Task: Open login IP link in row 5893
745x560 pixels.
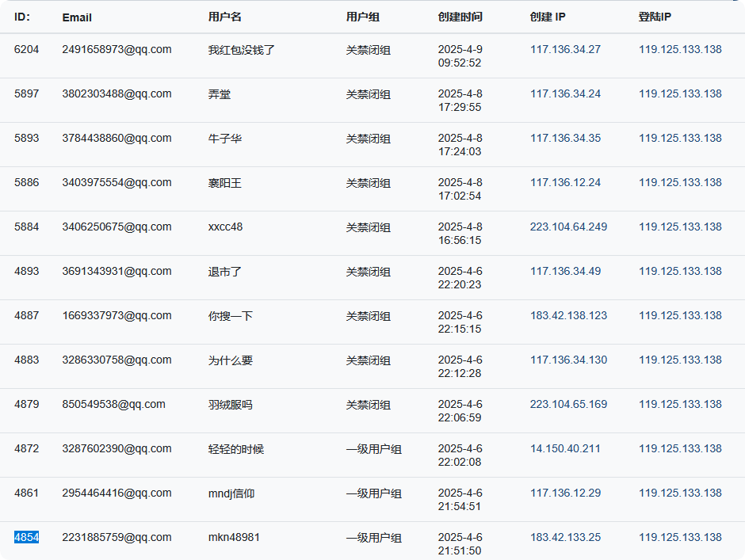Action: point(680,139)
